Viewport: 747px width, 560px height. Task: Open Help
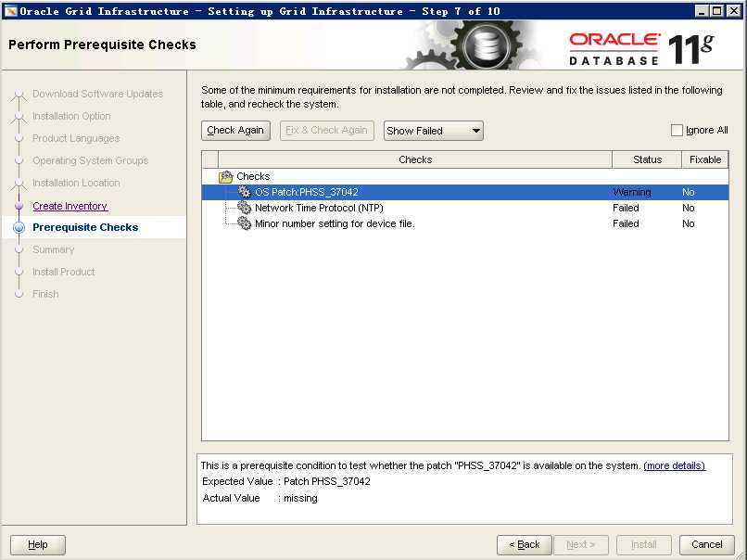tap(38, 544)
